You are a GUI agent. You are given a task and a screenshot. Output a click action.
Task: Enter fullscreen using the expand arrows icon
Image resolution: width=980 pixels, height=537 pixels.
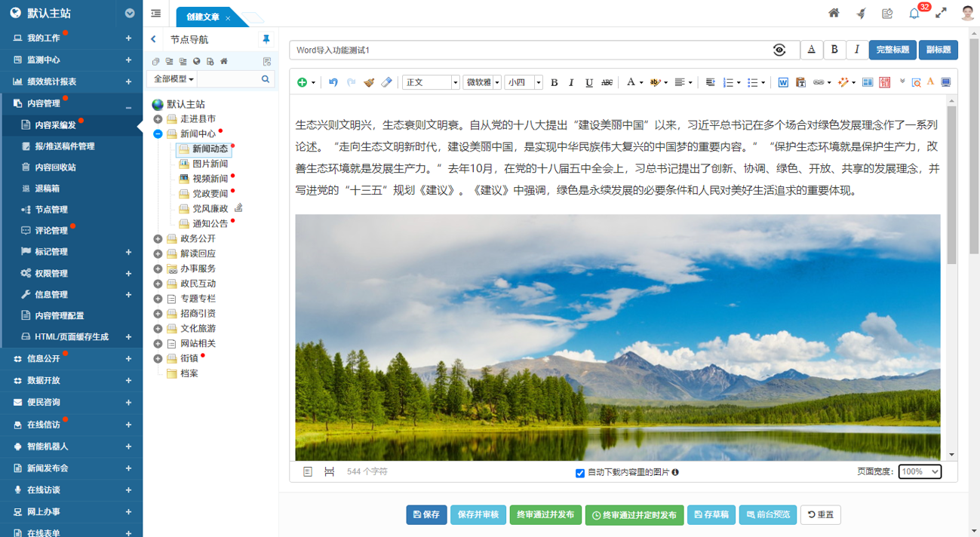(940, 13)
